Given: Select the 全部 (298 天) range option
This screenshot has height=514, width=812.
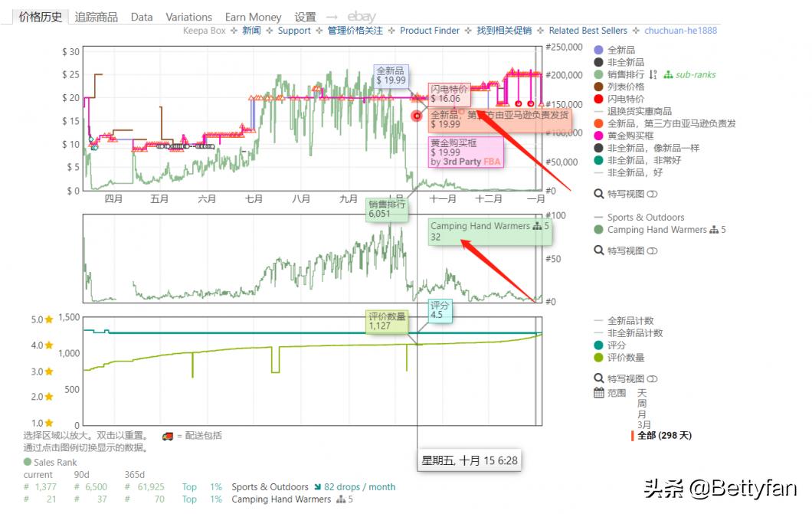Looking at the screenshot, I should click(x=663, y=435).
